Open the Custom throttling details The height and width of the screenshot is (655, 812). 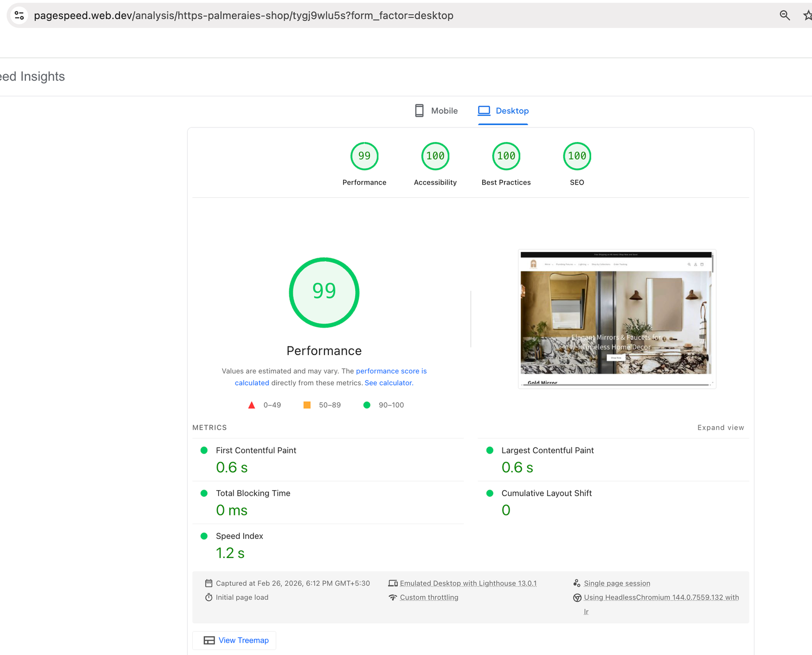(429, 597)
